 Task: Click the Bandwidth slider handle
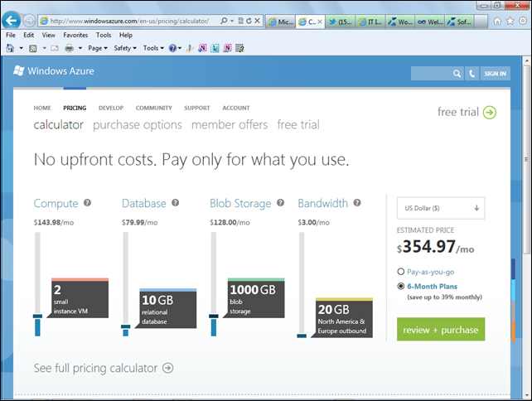pos(302,336)
